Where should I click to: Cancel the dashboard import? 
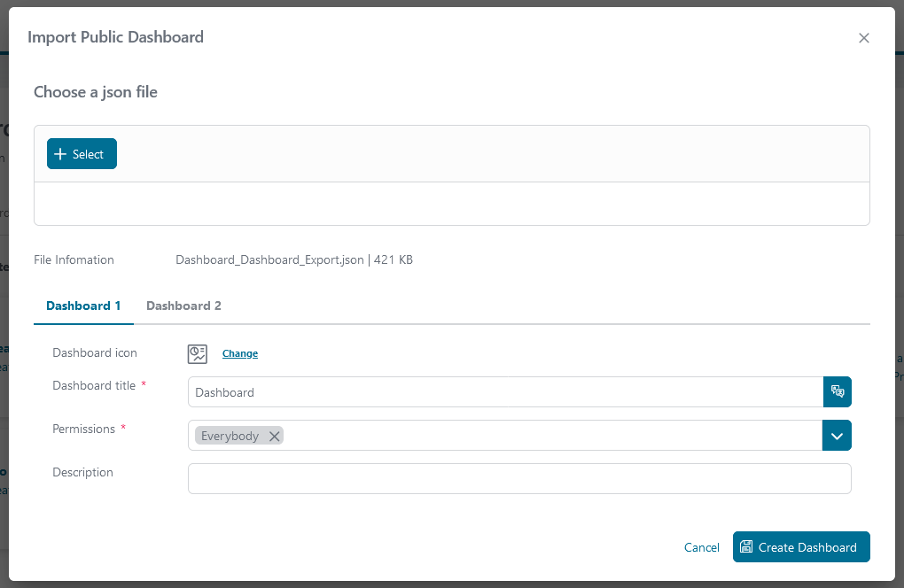coord(702,547)
